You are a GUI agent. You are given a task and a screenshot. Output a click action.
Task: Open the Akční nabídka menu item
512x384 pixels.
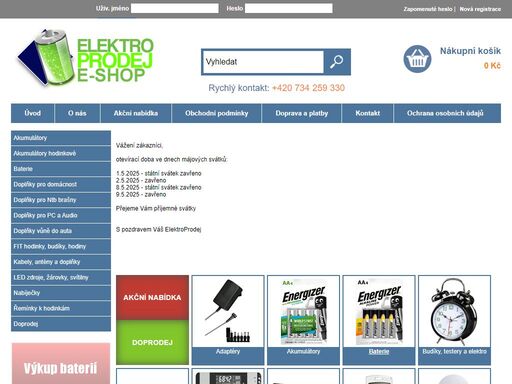point(136,113)
